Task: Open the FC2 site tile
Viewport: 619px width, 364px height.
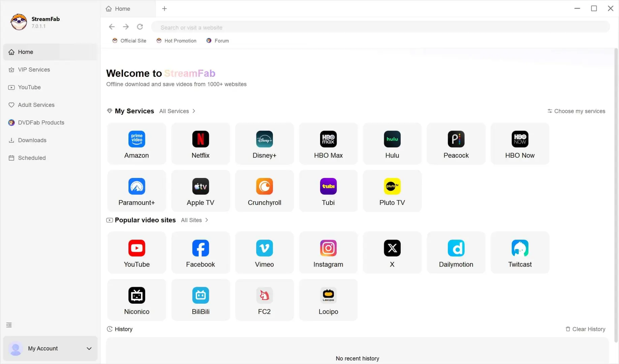Action: [265, 300]
